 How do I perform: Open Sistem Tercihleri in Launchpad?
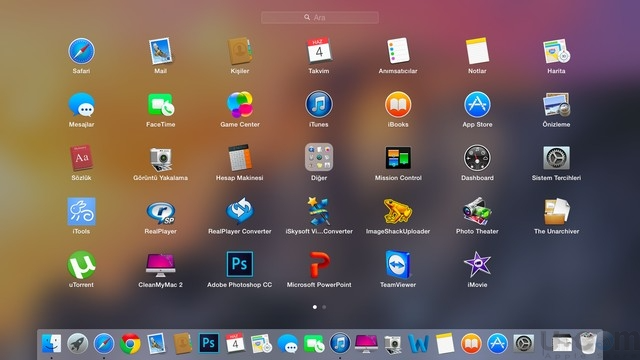coord(556,158)
